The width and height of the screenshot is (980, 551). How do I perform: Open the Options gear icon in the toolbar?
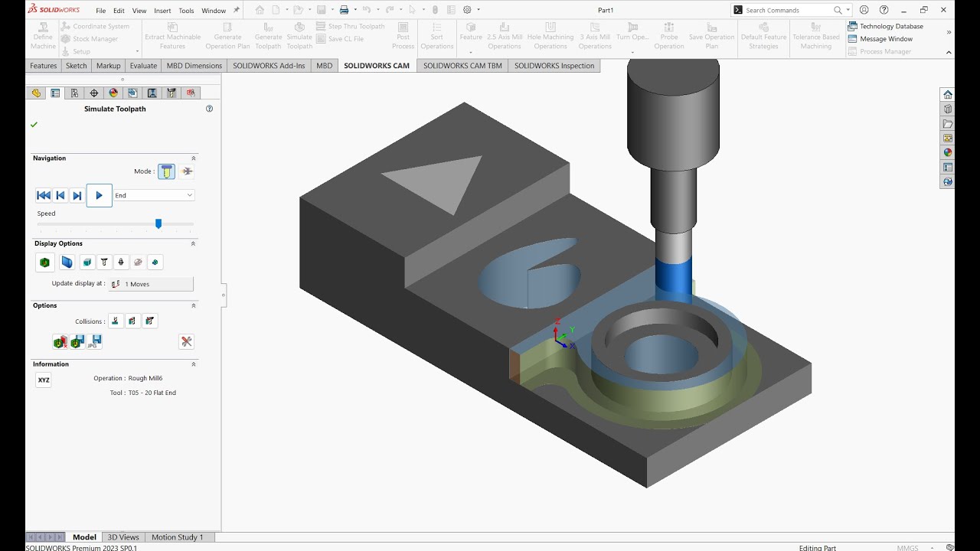click(467, 10)
